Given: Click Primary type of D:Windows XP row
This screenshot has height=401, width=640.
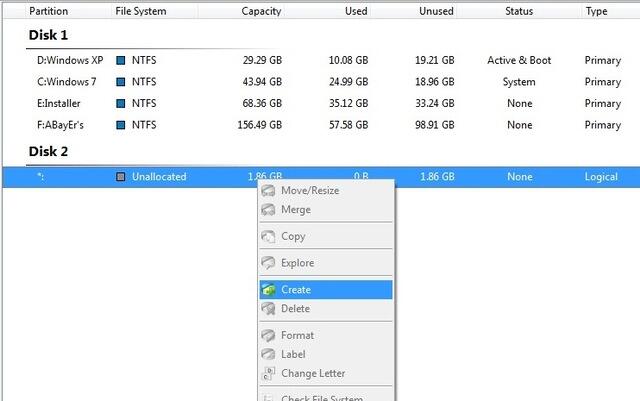Looking at the screenshot, I should pos(603,60).
